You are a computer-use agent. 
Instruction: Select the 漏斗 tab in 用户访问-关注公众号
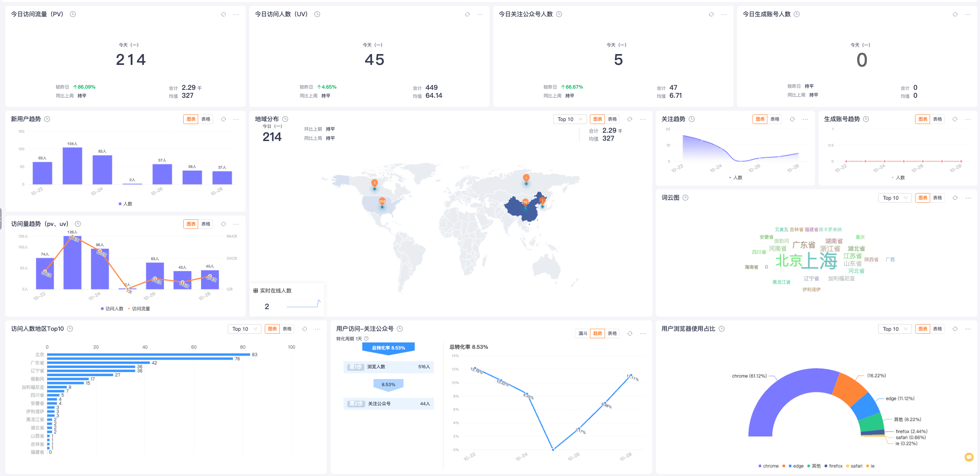tap(583, 334)
